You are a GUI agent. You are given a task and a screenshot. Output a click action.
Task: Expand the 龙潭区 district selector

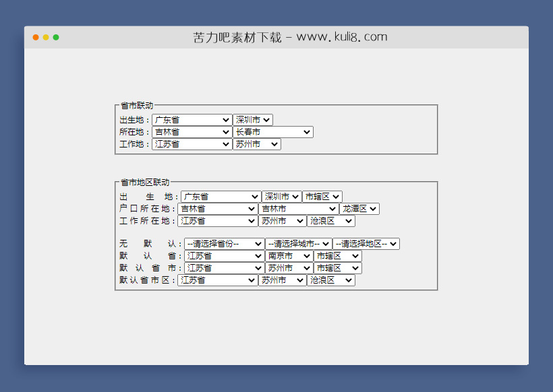[359, 209]
